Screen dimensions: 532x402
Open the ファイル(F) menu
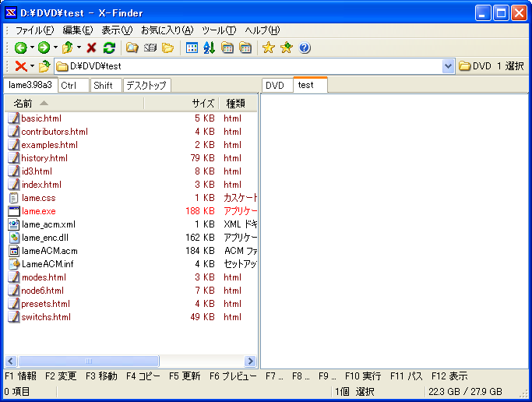click(35, 30)
